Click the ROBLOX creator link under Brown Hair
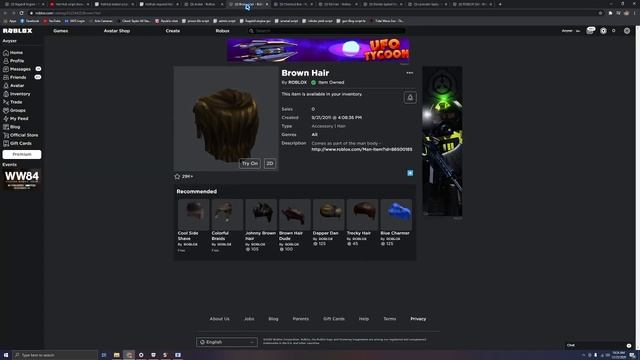 (x=297, y=82)
